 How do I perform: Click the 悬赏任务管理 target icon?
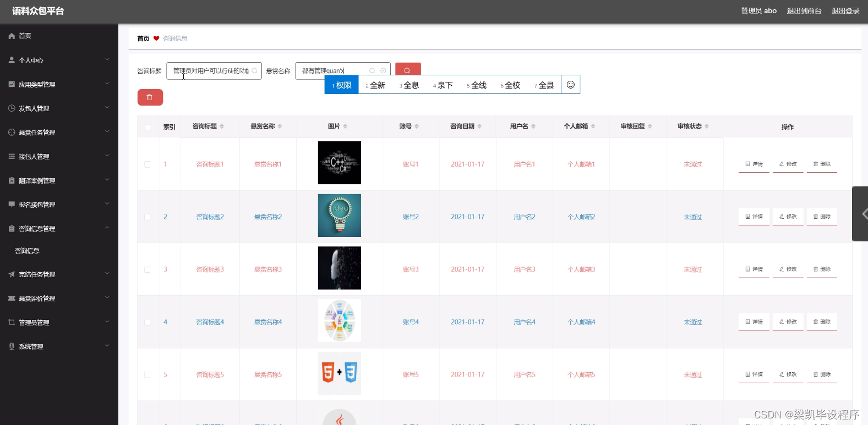[x=12, y=132]
